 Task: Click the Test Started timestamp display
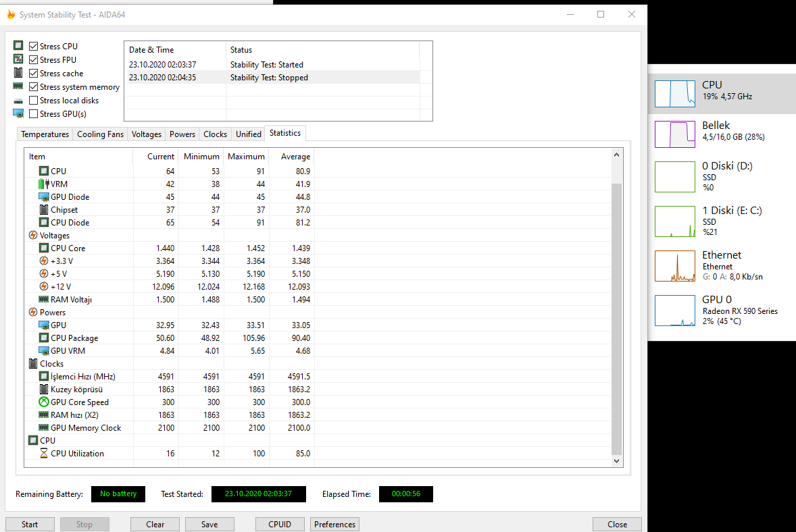[x=258, y=494]
